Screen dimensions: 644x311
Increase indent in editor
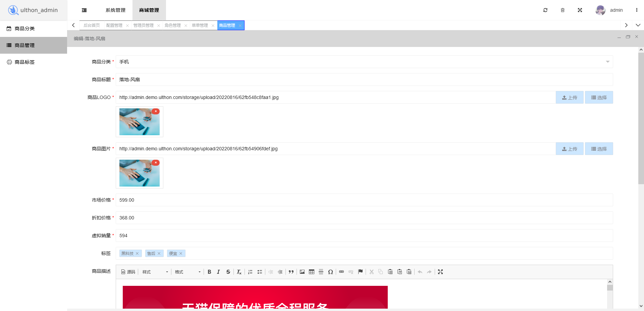280,272
